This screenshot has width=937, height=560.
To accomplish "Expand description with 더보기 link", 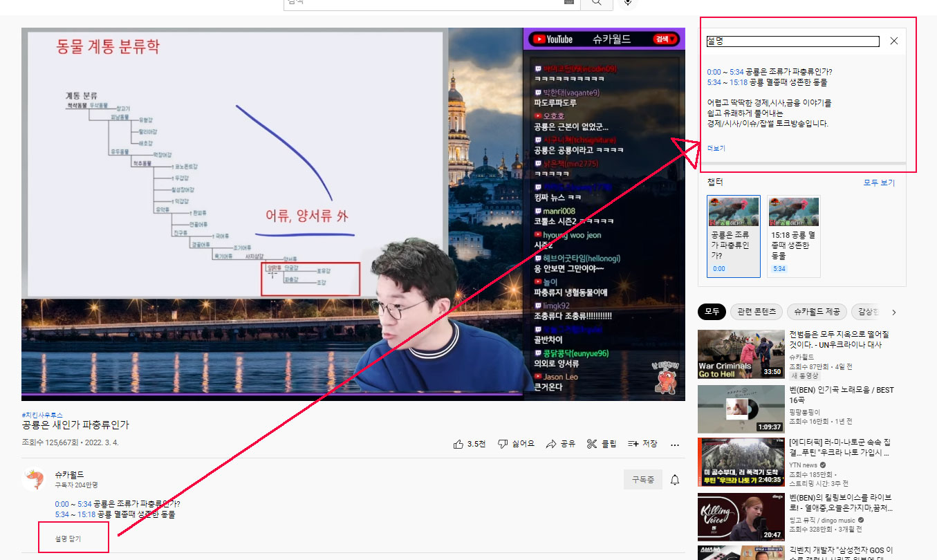I will tap(716, 149).
